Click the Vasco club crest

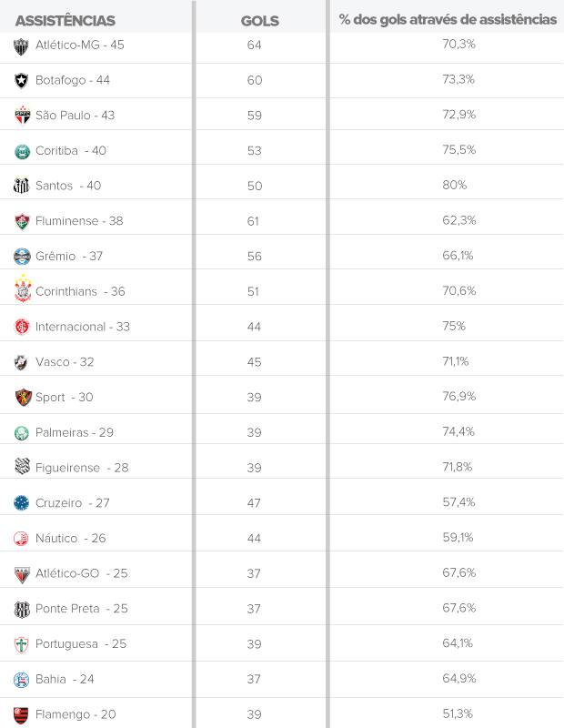[x=22, y=362]
